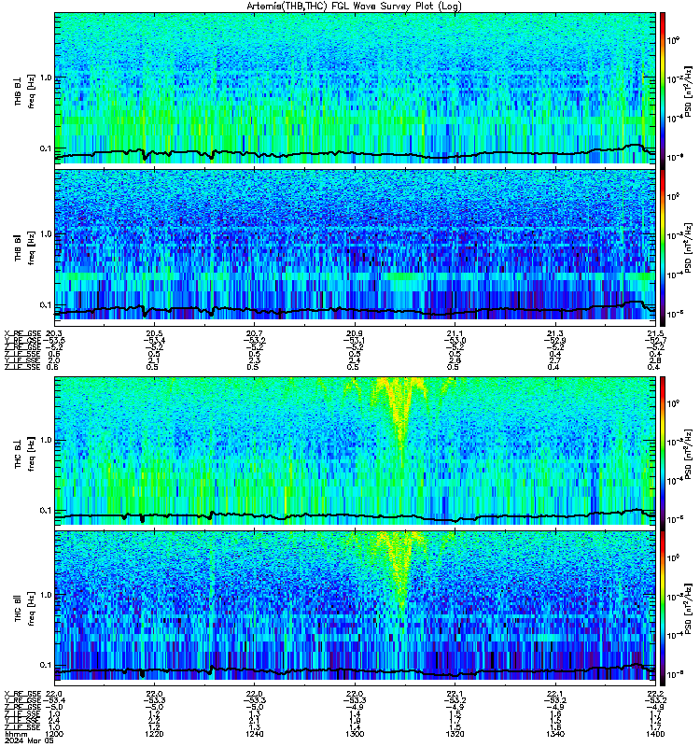Click the X_RE_GSE value 21.5

pyautogui.click(x=656, y=333)
